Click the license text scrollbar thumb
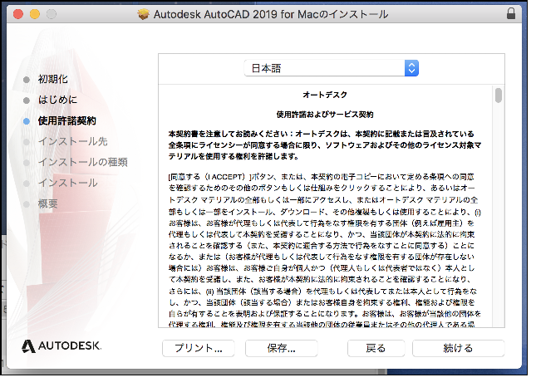The width and height of the screenshot is (536, 392). pyautogui.click(x=499, y=95)
